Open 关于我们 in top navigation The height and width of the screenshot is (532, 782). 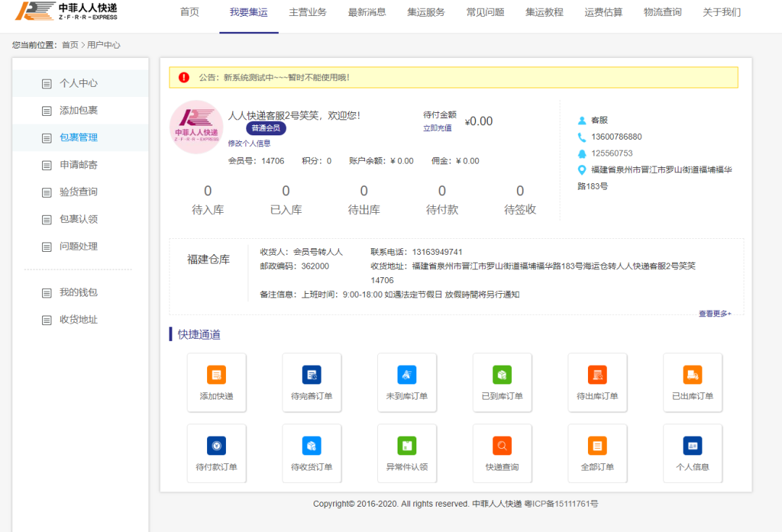(722, 12)
